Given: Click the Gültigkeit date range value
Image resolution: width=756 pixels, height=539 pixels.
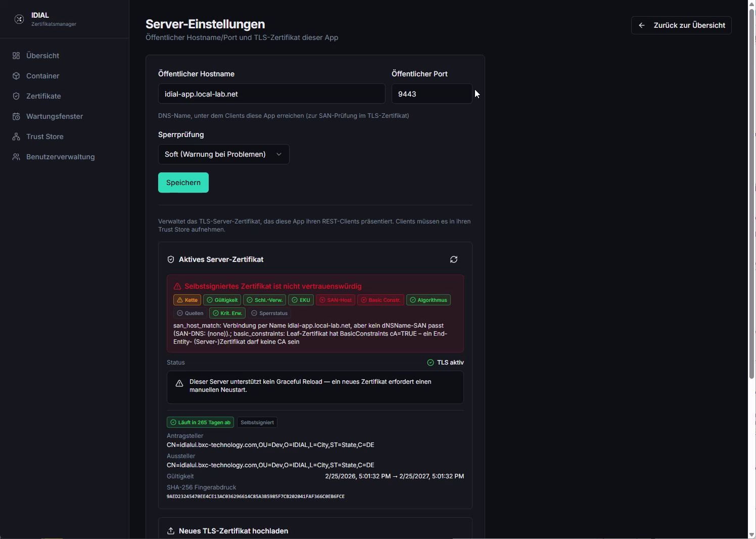Looking at the screenshot, I should (x=394, y=476).
